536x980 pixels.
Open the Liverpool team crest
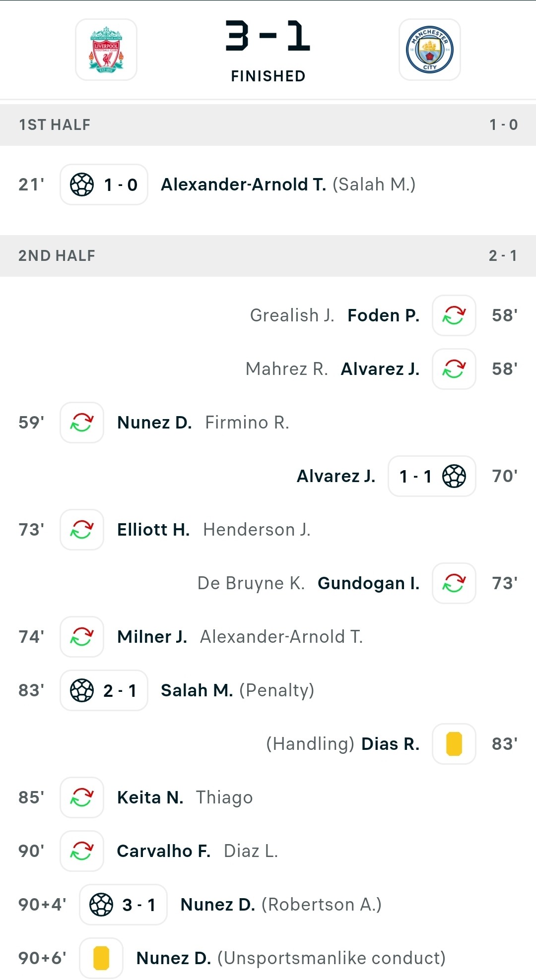click(x=106, y=50)
